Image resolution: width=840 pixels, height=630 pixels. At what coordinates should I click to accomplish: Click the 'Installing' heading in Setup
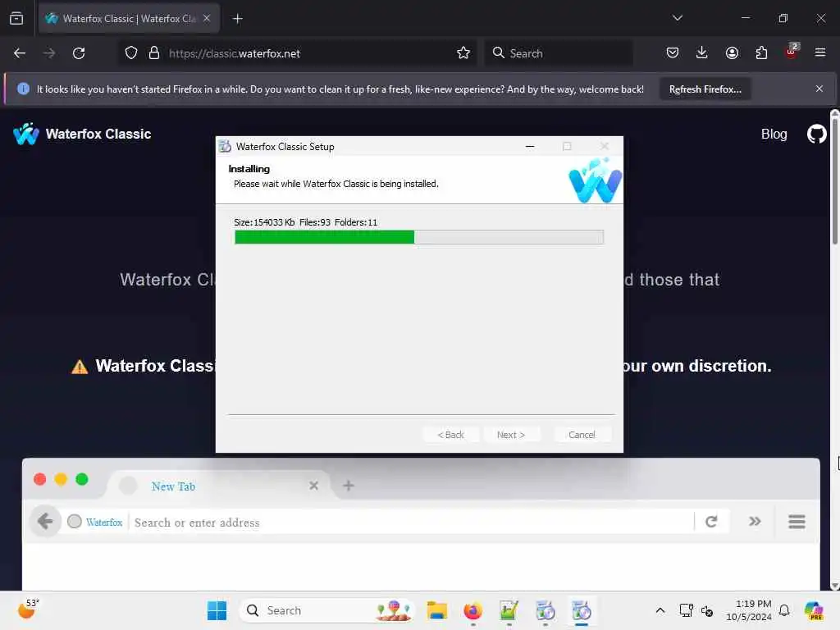point(249,169)
